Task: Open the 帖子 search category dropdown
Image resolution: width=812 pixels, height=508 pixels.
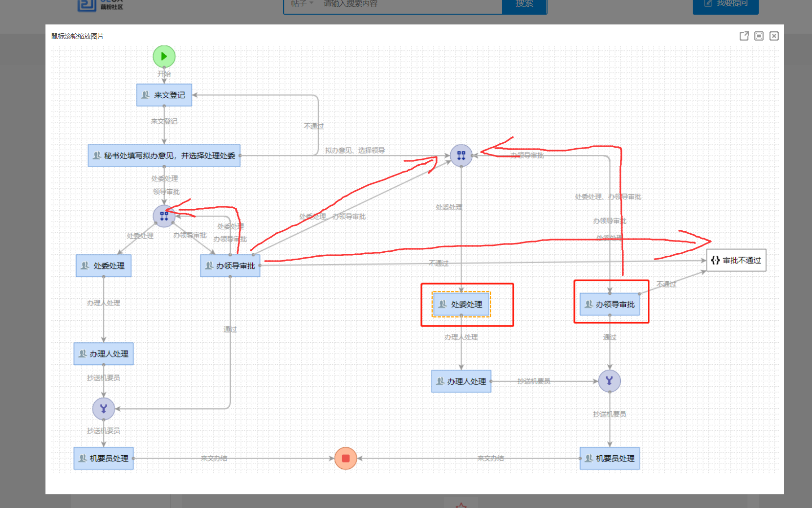Action: (301, 4)
